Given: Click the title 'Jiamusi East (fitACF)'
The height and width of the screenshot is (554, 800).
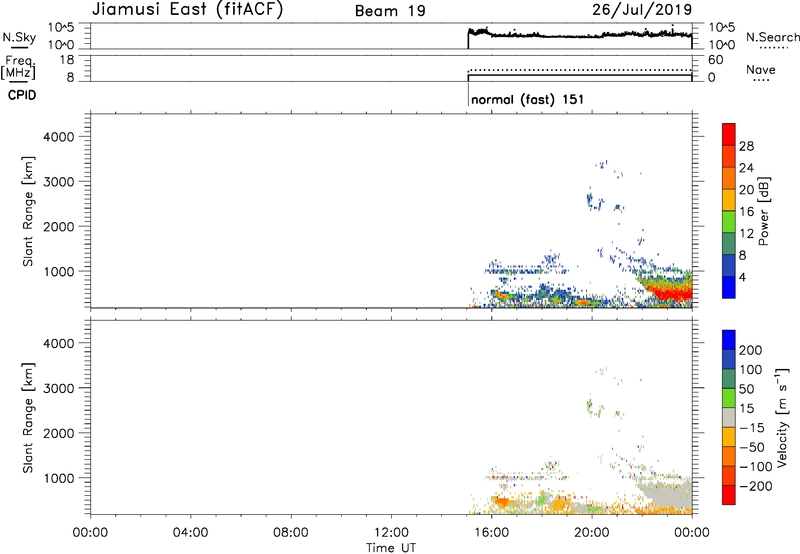Looking at the screenshot, I should [x=187, y=10].
